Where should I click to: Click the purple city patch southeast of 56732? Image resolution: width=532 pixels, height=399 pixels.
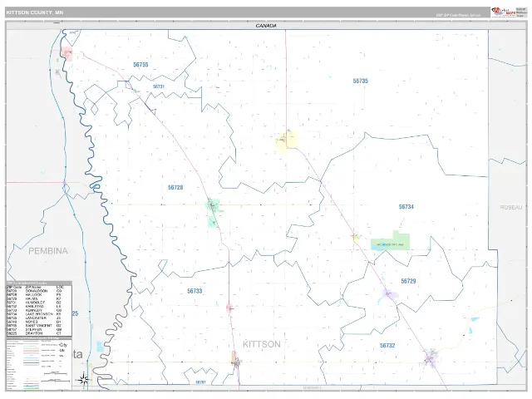[x=431, y=358]
